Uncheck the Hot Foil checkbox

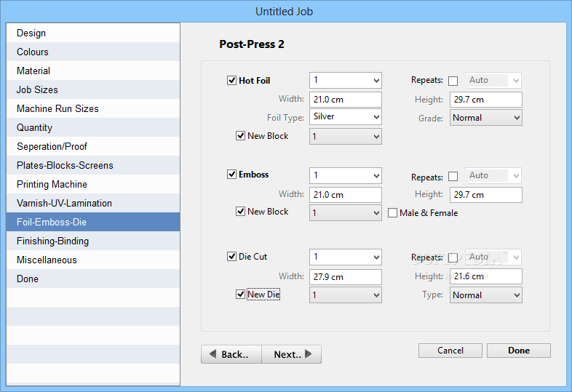pos(231,80)
